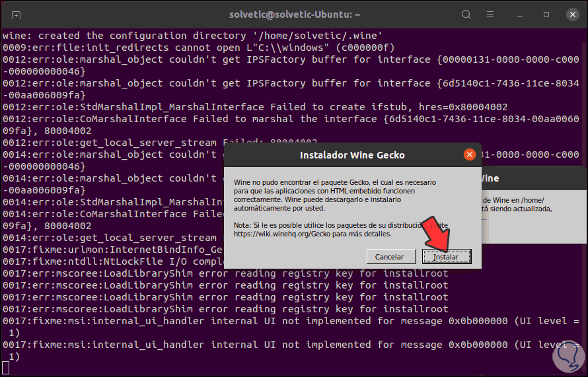This screenshot has height=377, width=588.
Task: Open the terminal hamburger menu
Action: coord(490,15)
